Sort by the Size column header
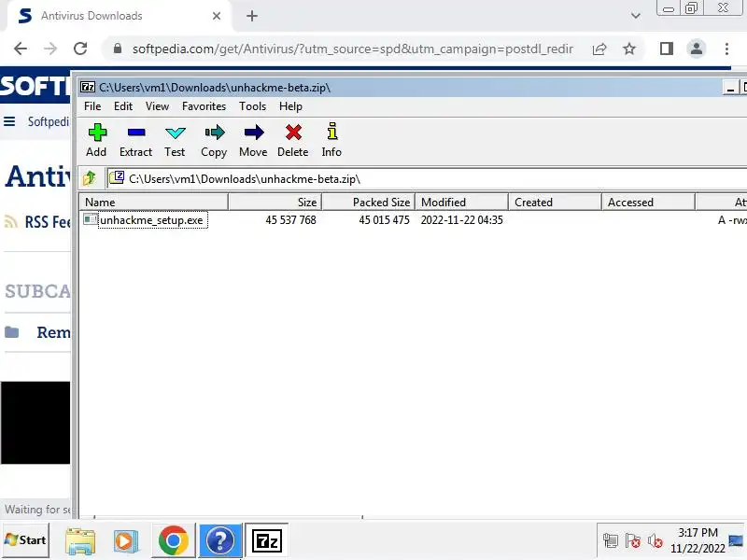The width and height of the screenshot is (747, 560). pyautogui.click(x=275, y=202)
